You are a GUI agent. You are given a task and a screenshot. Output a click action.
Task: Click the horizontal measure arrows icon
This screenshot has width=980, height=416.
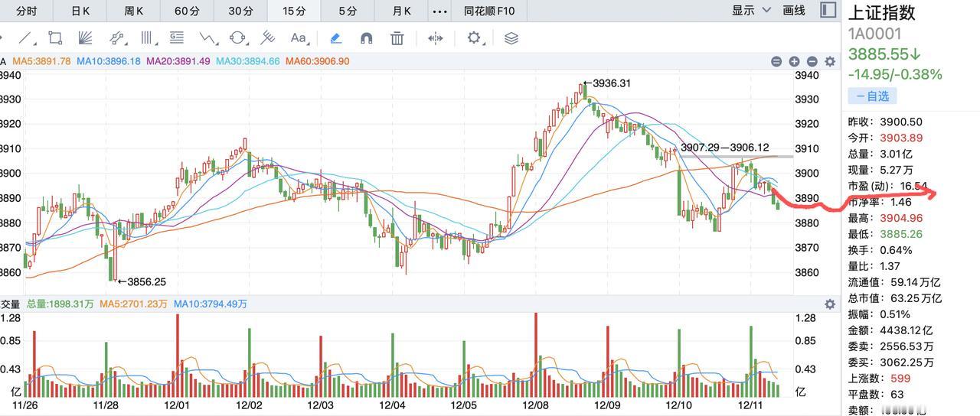(435, 37)
